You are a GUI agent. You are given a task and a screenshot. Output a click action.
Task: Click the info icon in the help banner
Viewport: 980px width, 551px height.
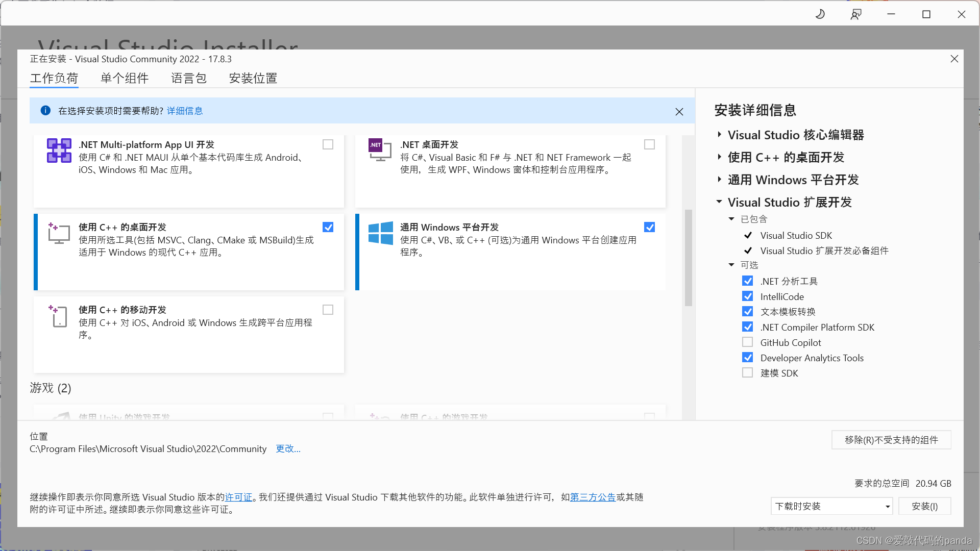pyautogui.click(x=45, y=111)
